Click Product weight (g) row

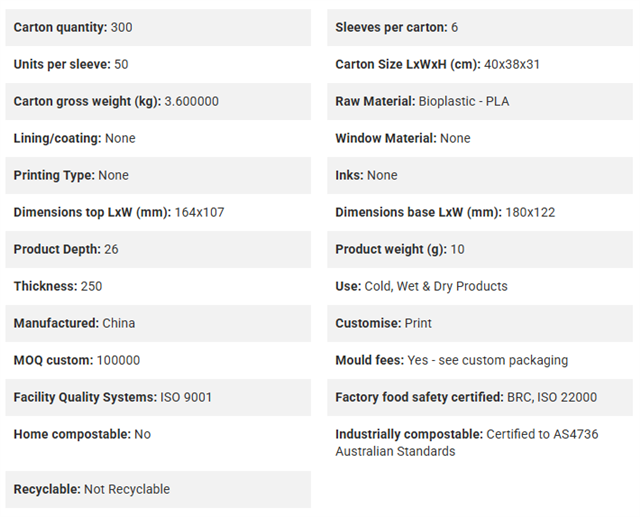(x=480, y=249)
